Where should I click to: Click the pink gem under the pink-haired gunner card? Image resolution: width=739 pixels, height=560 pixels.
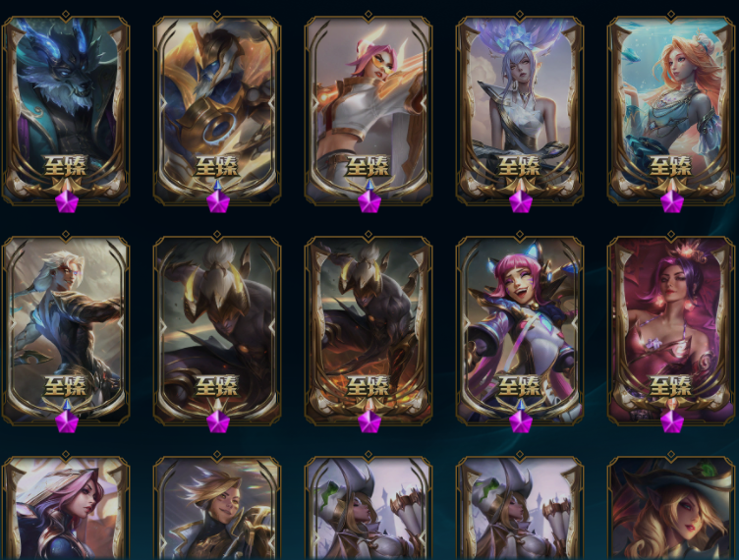click(369, 202)
